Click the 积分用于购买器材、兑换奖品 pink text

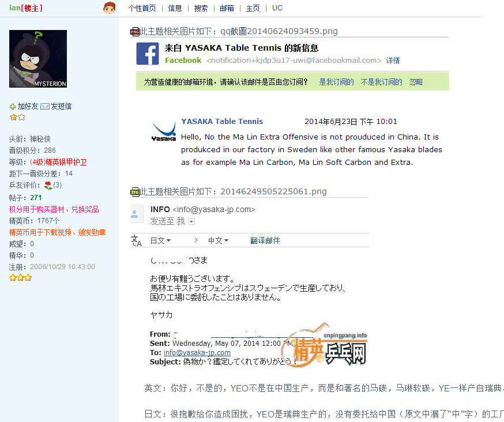(x=54, y=209)
